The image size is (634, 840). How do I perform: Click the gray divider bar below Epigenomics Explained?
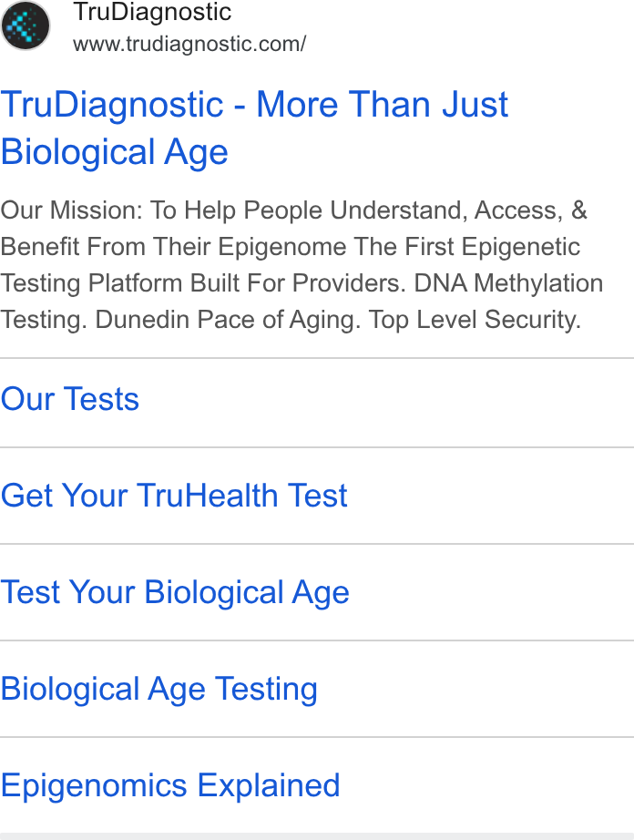[317, 836]
